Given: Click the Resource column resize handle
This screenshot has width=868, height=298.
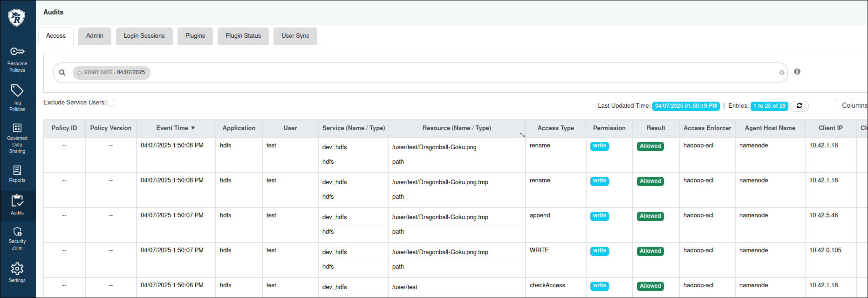Looking at the screenshot, I should 523,135.
